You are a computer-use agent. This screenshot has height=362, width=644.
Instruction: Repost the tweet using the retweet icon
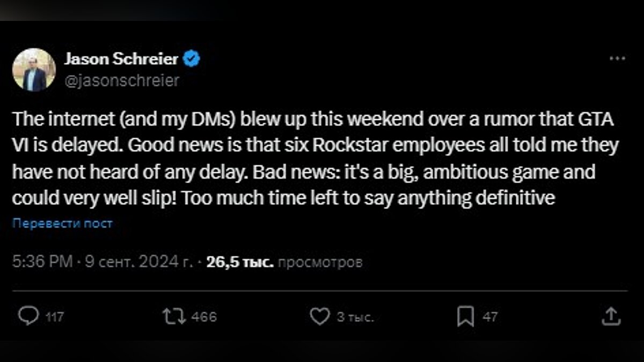point(174,316)
